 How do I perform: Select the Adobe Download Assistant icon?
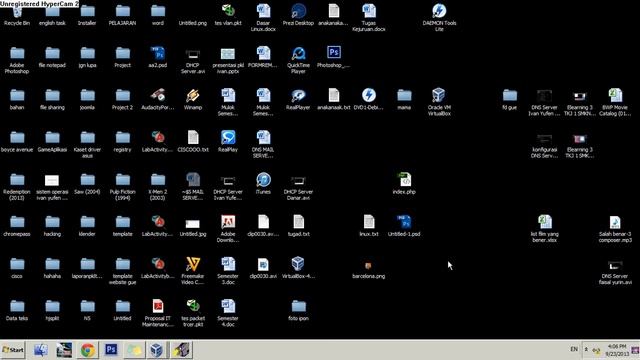point(228,229)
